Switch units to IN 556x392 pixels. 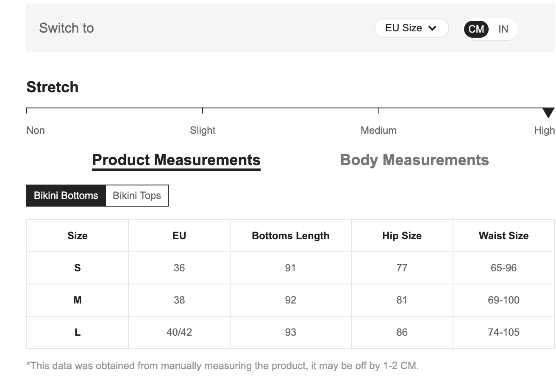(503, 29)
